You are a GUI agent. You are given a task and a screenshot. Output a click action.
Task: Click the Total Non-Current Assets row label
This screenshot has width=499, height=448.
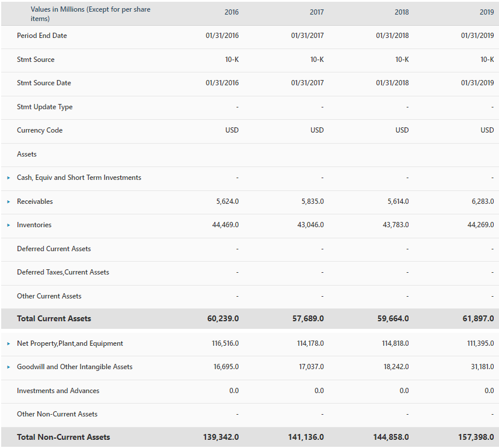[61, 437]
